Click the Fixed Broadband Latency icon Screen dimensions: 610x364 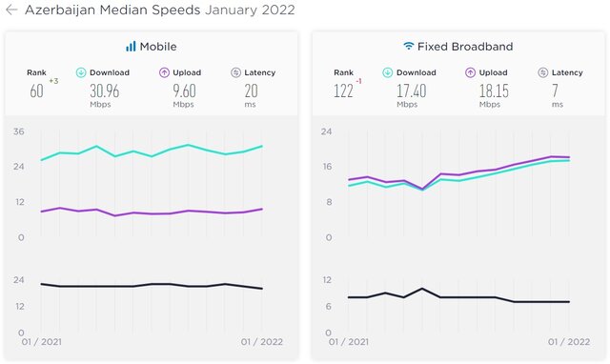543,72
